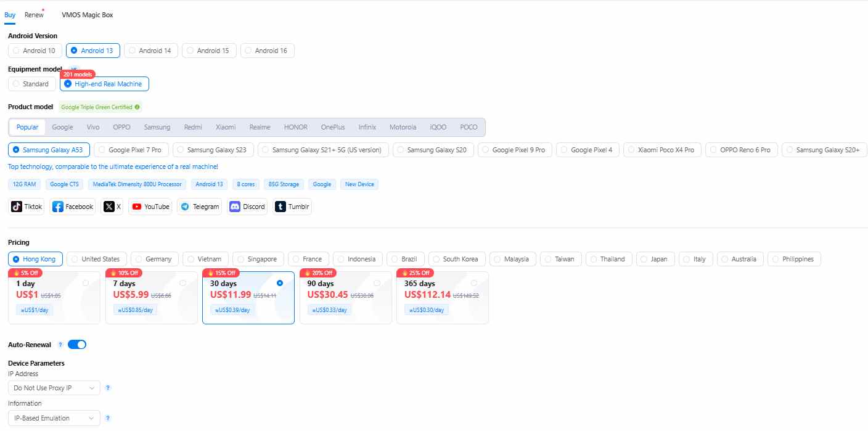Screen dimensions: 868x431
Task: Expand the IP-Based Emulation dropdown
Action: coord(54,417)
